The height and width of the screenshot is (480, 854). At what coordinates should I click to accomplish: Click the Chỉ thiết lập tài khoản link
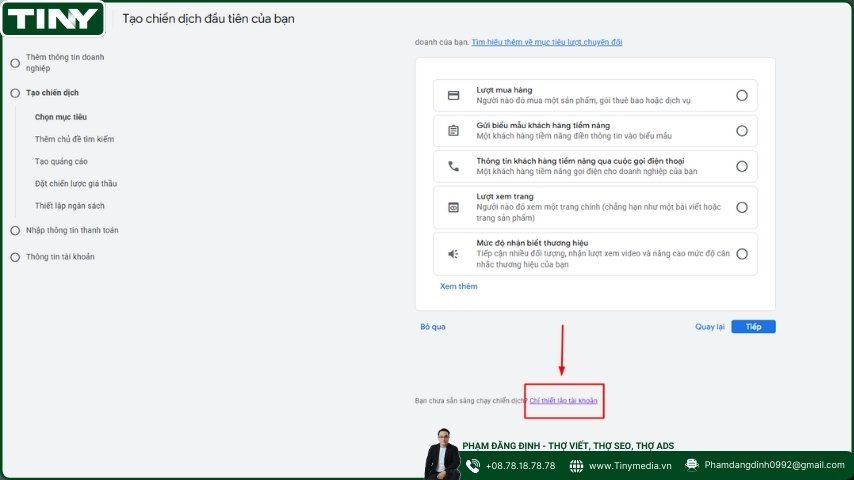click(x=563, y=401)
